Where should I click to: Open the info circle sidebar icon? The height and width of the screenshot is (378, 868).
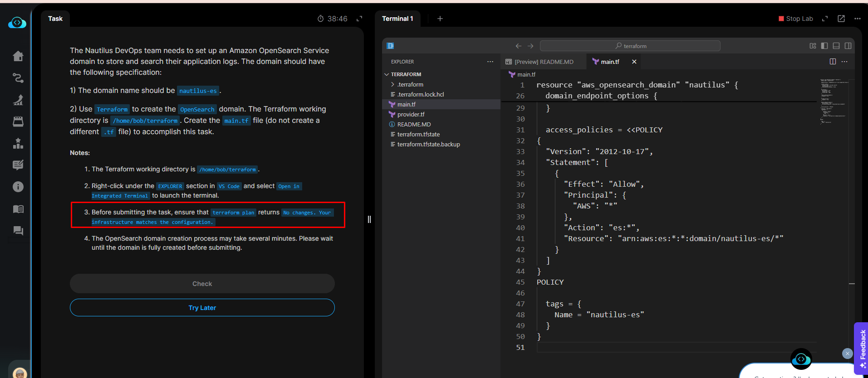(x=18, y=187)
